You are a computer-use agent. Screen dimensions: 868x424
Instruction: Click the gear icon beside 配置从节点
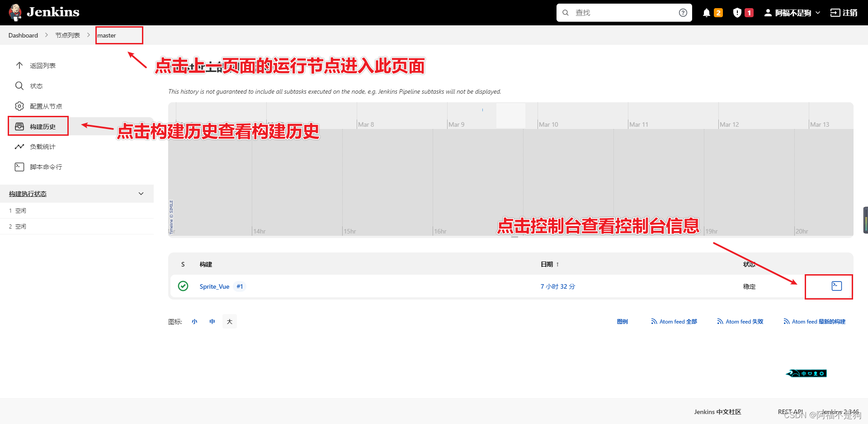[x=19, y=106]
